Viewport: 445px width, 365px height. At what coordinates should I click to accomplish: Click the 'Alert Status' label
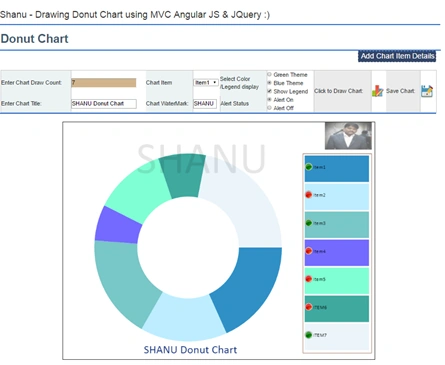pyautogui.click(x=234, y=104)
